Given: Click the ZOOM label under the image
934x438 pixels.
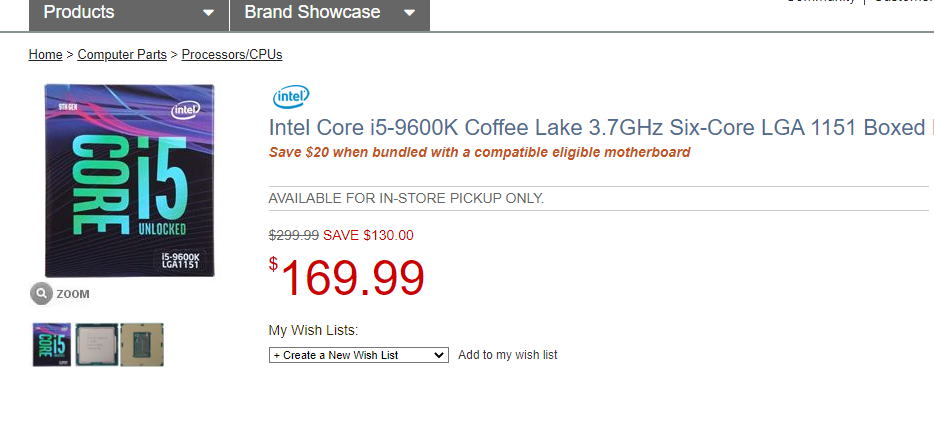Looking at the screenshot, I should pos(73,294).
